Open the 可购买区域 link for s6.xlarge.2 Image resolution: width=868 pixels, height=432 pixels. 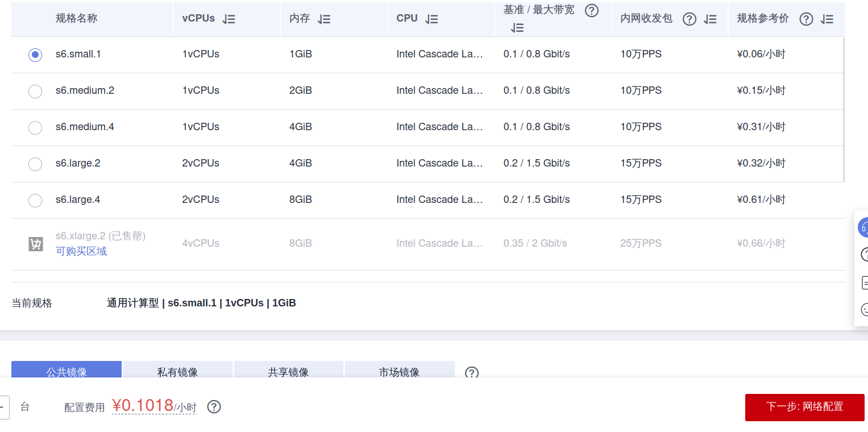pyautogui.click(x=81, y=251)
